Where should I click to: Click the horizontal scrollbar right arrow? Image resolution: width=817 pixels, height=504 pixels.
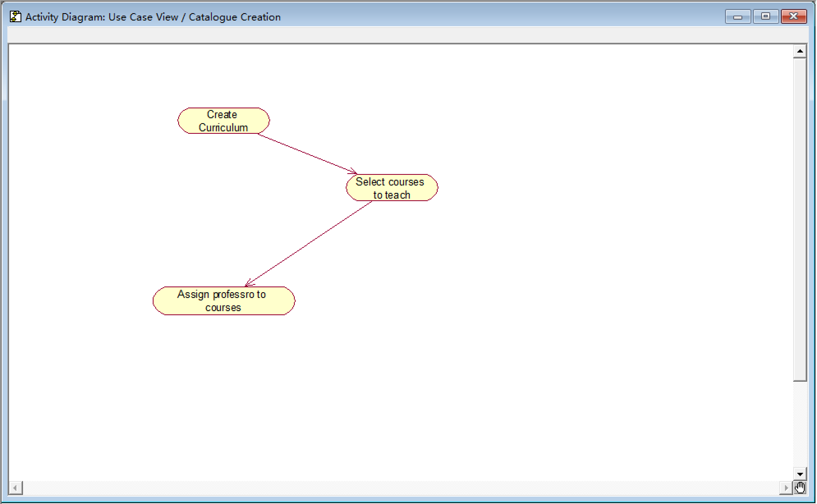pyautogui.click(x=786, y=488)
